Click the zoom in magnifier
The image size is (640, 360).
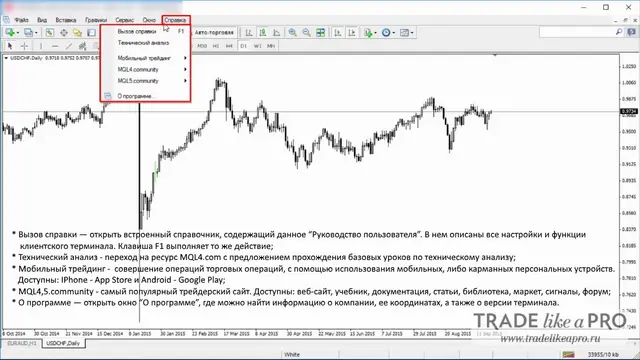click(292, 33)
